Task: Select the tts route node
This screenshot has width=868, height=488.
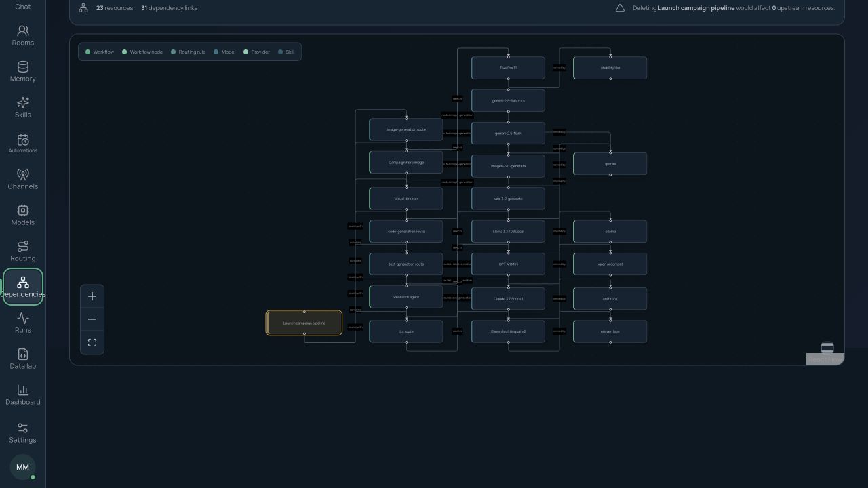Action: [406, 331]
